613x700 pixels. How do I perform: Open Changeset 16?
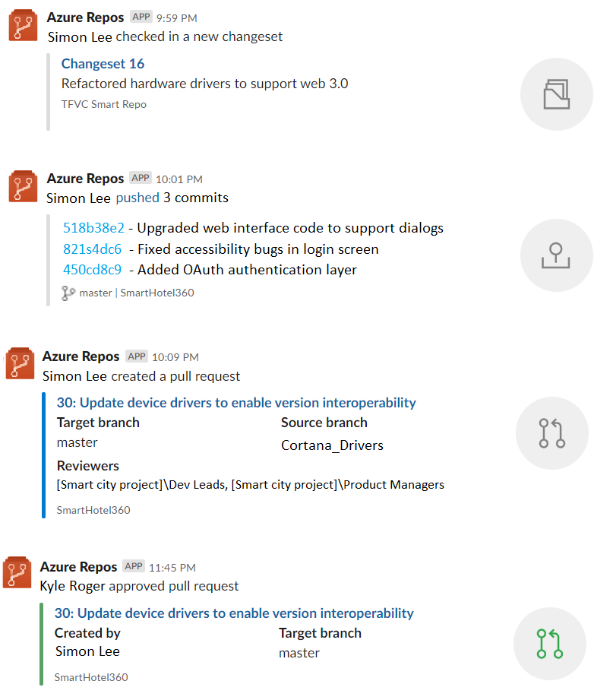coord(103,64)
